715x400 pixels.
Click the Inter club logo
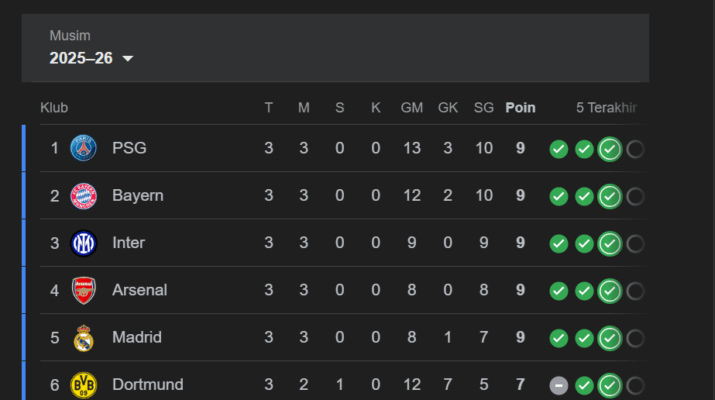(84, 243)
